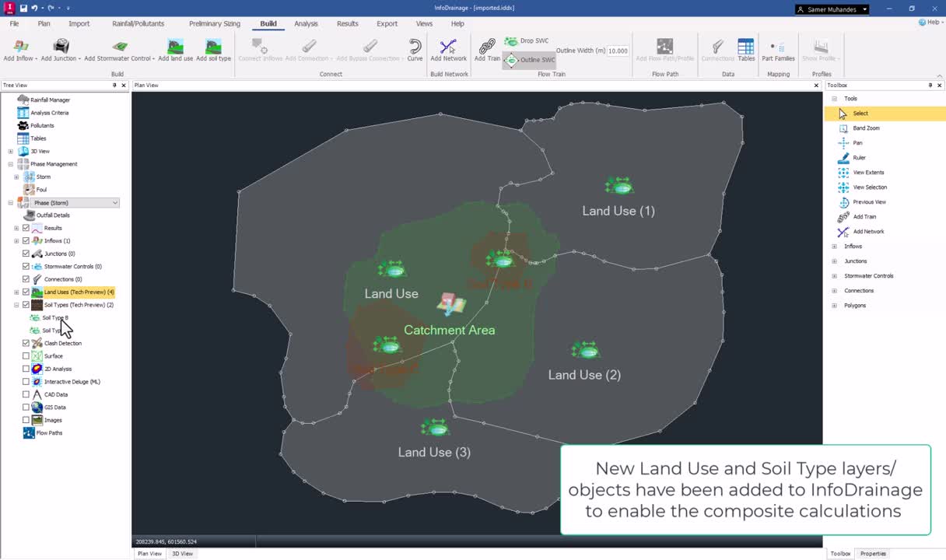
Task: Switch to the Export ribbon tab
Action: coord(387,23)
